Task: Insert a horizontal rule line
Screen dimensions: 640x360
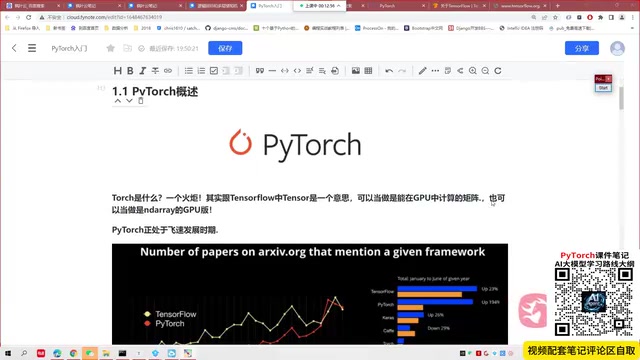Action: coord(272,71)
